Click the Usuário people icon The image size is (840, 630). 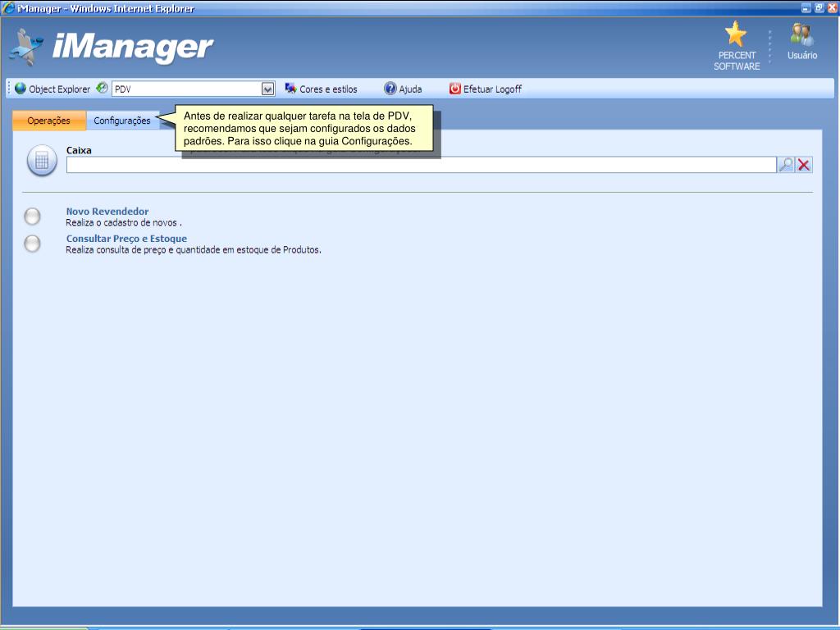click(x=802, y=34)
